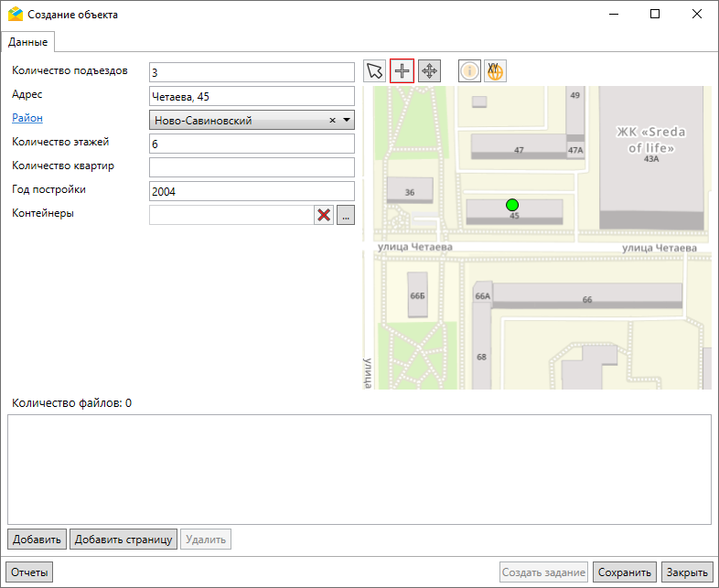Clear the Ново-Савиновский selection
Image resolution: width=719 pixels, height=588 pixels.
[x=332, y=120]
